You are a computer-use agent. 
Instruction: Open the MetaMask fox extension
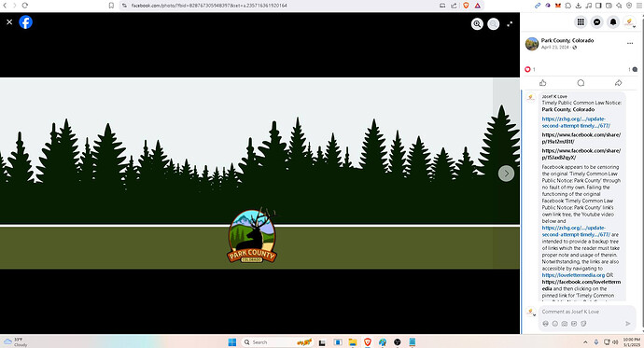pos(558,6)
